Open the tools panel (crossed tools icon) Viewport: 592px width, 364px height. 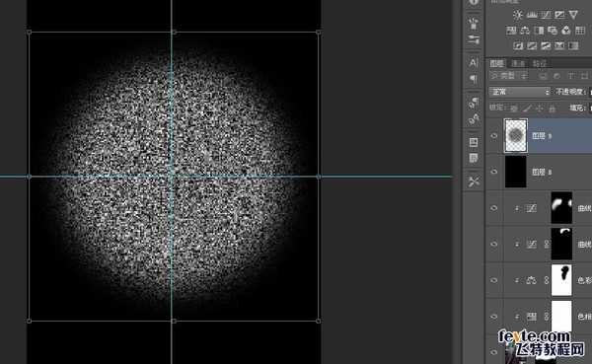point(474,182)
